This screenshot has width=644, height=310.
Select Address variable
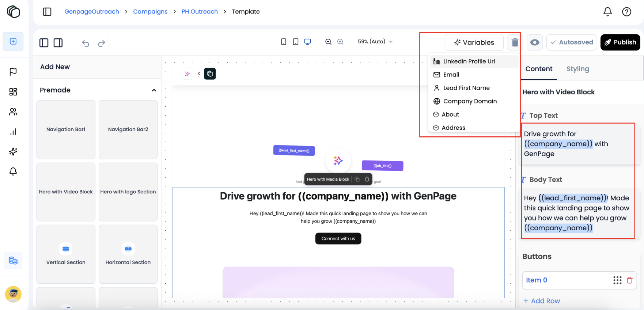[474, 128]
